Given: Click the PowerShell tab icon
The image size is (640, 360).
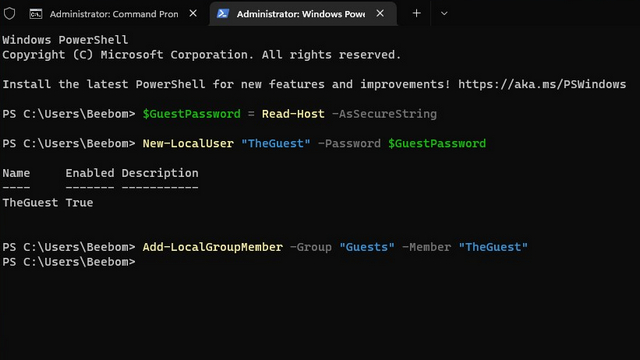Looking at the screenshot, I should [x=222, y=14].
